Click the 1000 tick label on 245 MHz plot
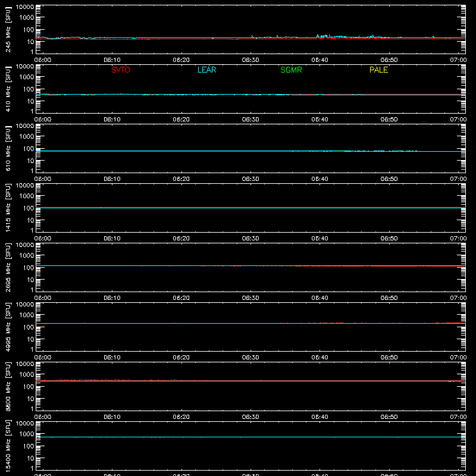Viewport: 476px width, 476px height. (27, 17)
